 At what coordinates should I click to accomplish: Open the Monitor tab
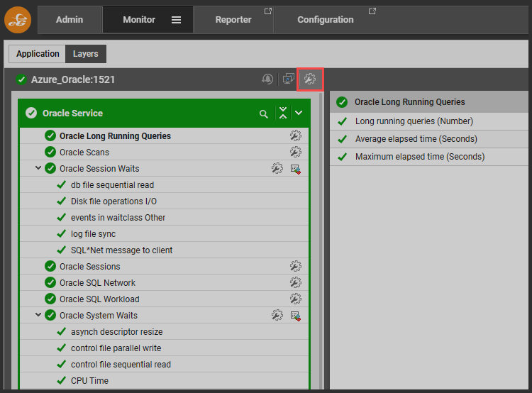(139, 20)
